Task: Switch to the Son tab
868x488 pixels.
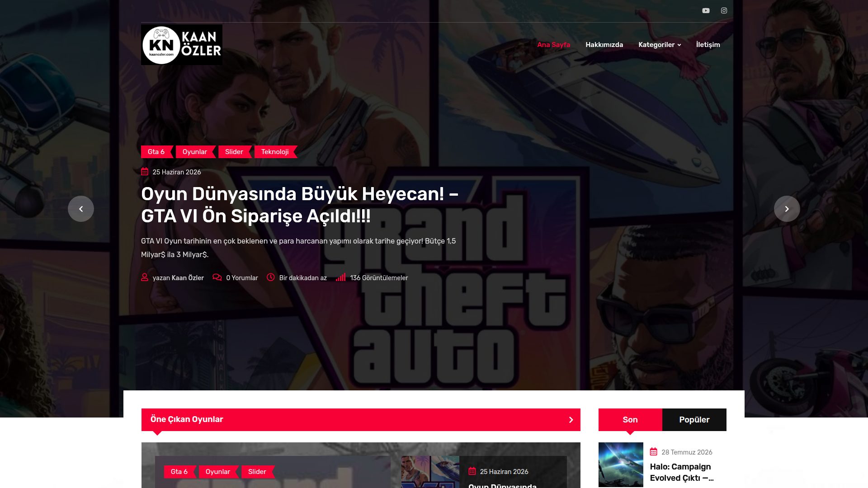Action: tap(630, 420)
